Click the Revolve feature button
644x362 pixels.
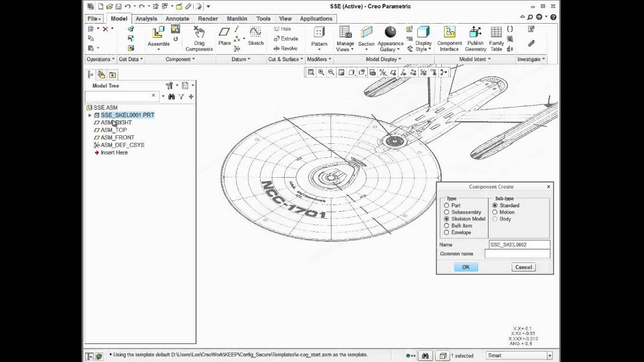(285, 48)
